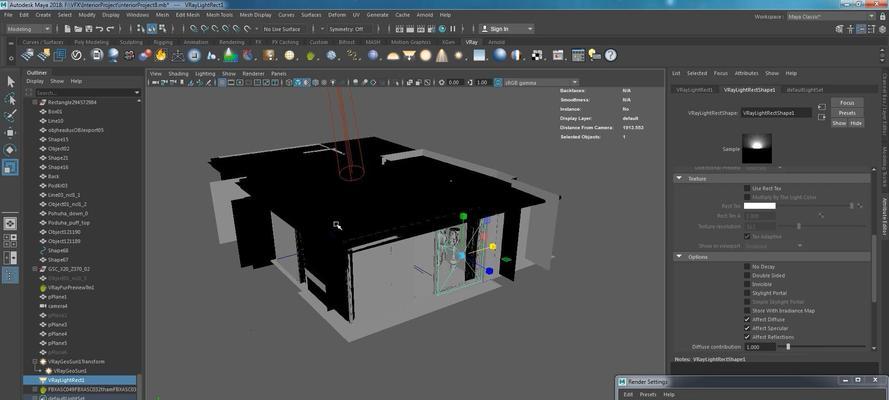Click the V-Ray mountain environment shelf icon

(x=230, y=55)
